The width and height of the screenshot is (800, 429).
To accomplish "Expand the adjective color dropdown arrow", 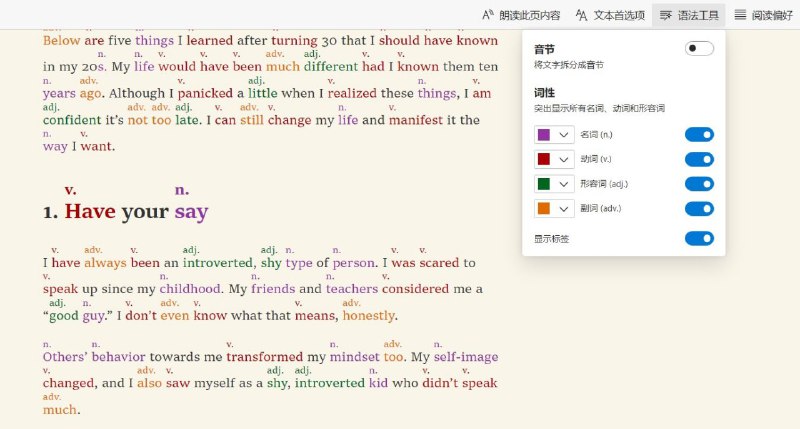I will click(x=564, y=184).
